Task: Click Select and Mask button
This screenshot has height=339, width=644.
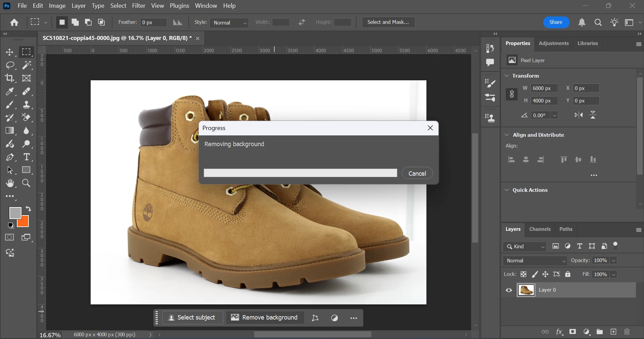Action: click(x=388, y=22)
